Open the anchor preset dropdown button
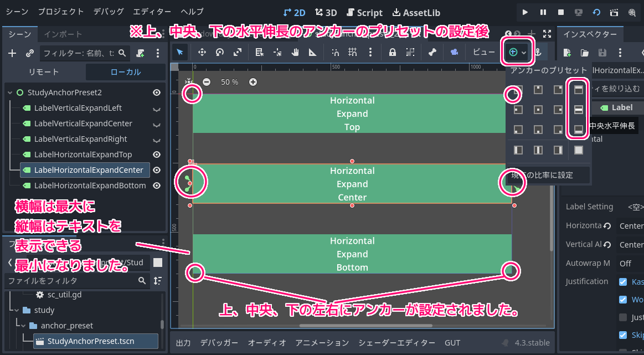Image resolution: width=644 pixels, height=355 pixels. click(517, 52)
